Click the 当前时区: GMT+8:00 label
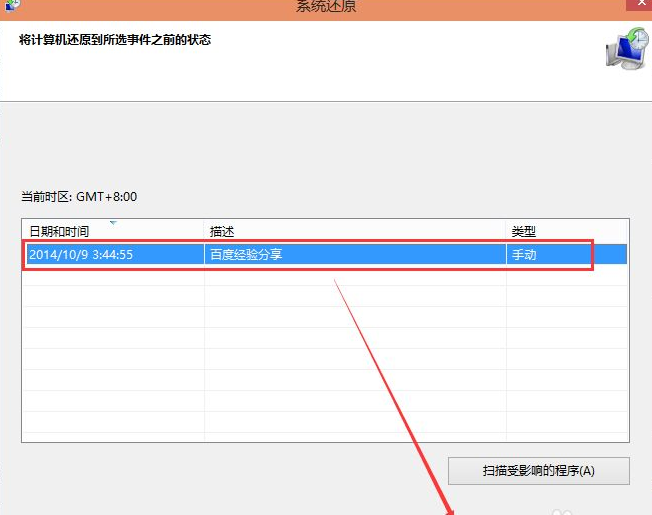This screenshot has width=652, height=515. pos(79,198)
